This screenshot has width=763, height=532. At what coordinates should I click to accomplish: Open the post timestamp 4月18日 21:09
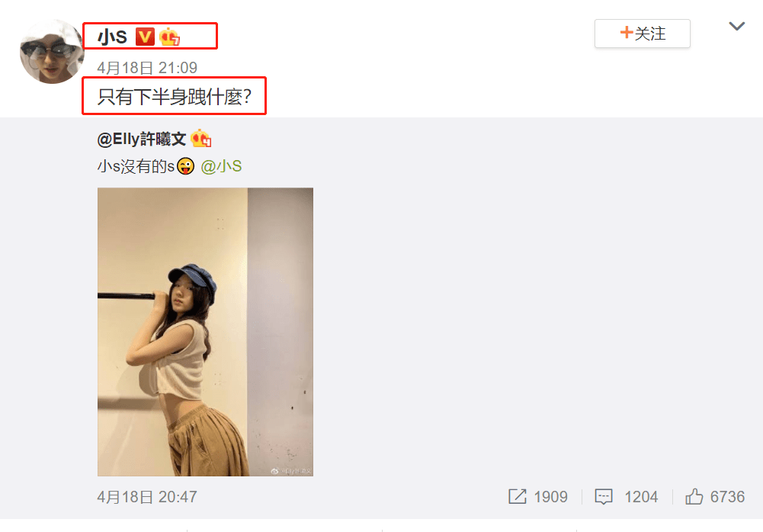(x=147, y=68)
